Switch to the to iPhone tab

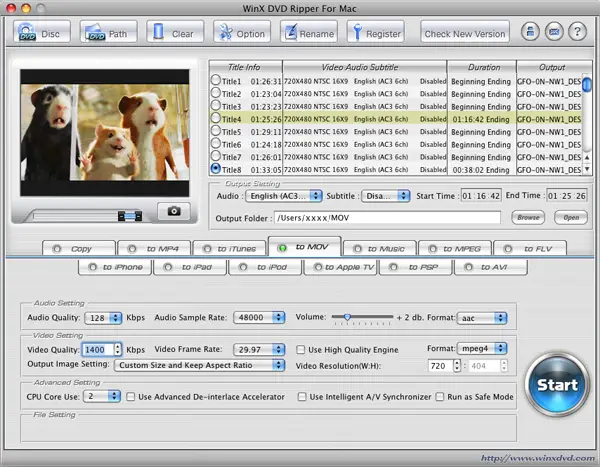pyautogui.click(x=115, y=267)
